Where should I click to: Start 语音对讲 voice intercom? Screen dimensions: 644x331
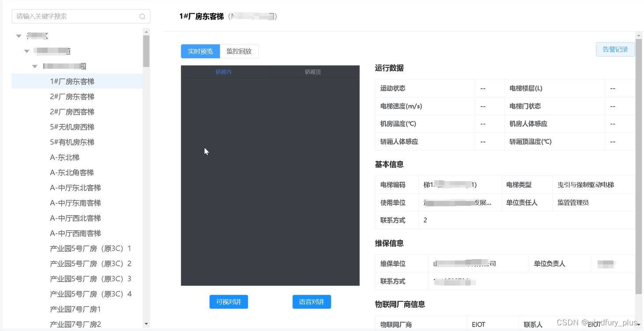coord(312,302)
